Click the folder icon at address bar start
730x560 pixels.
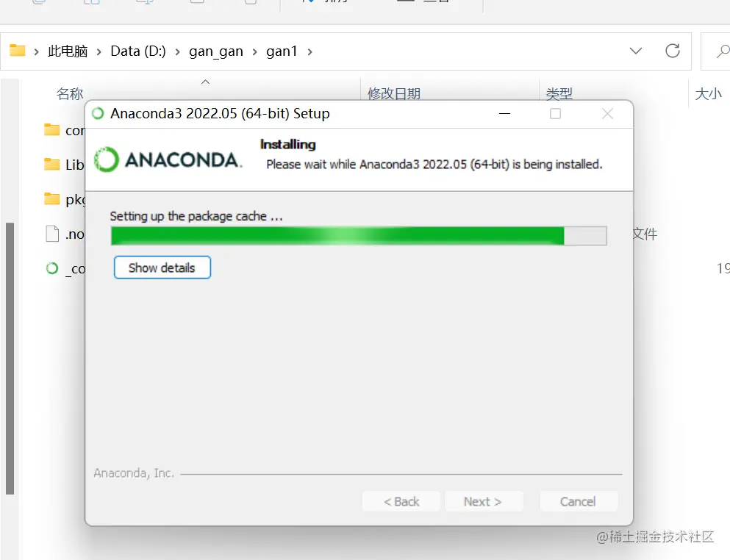coord(17,50)
